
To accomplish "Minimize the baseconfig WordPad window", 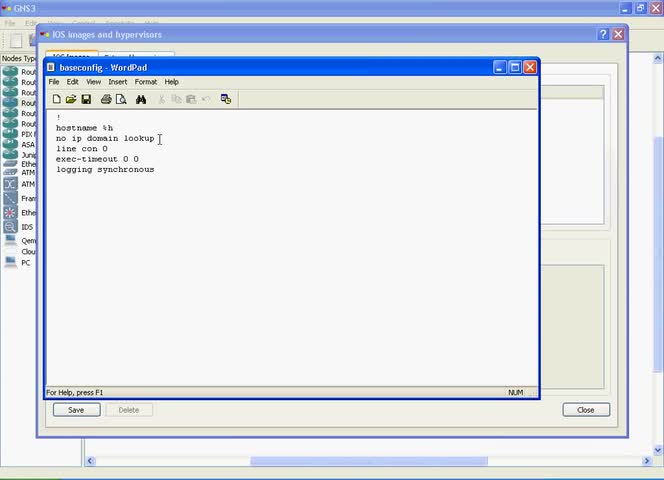I will (x=500, y=67).
